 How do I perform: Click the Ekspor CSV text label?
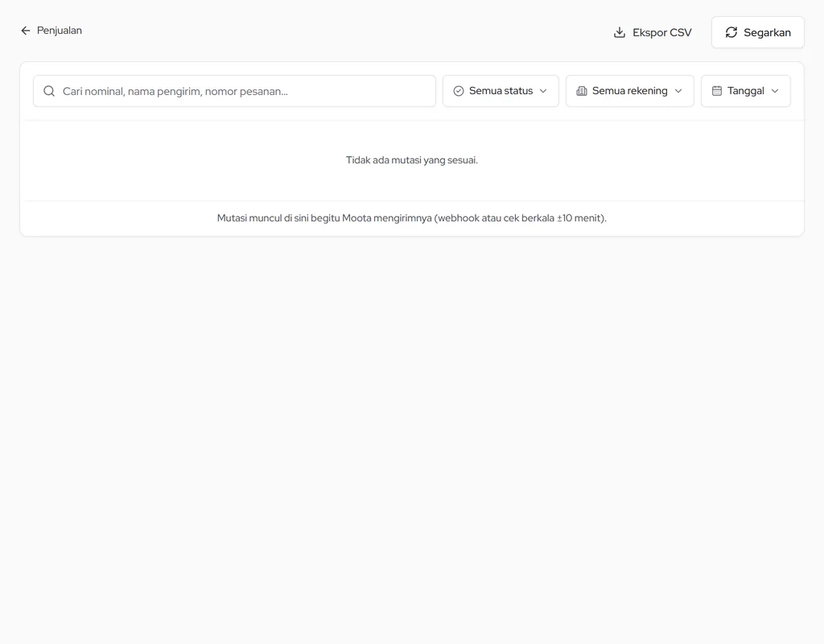point(662,32)
